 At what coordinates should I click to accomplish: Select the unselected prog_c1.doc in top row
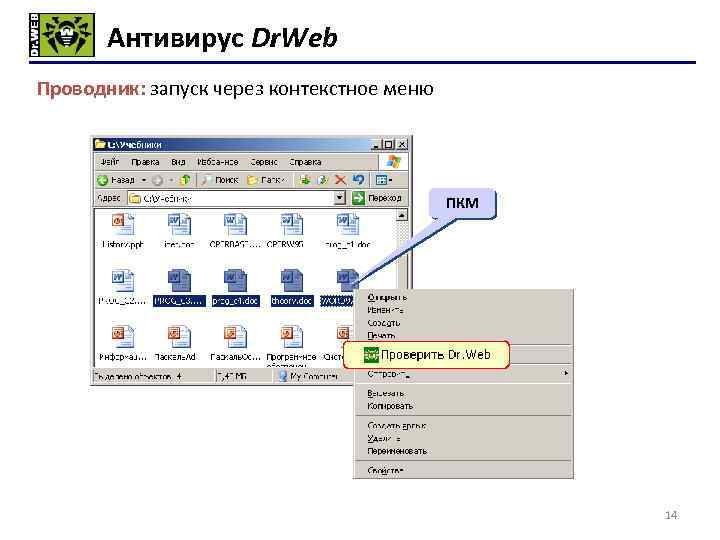(x=347, y=225)
